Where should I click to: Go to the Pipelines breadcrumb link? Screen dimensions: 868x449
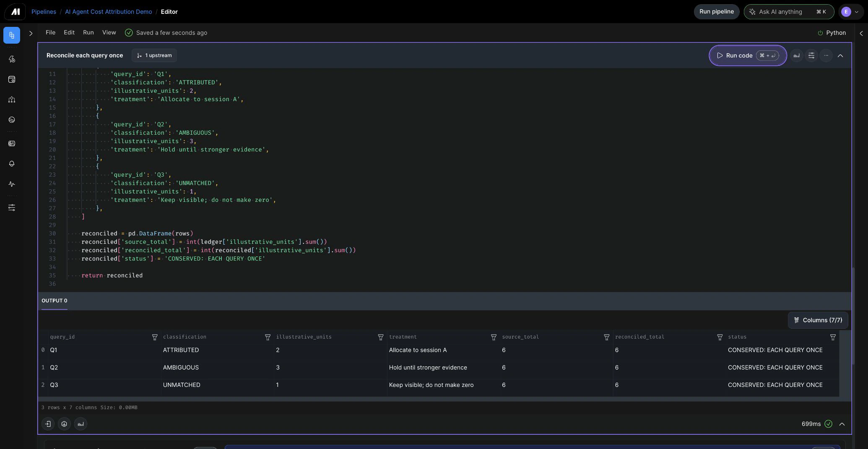tap(44, 12)
